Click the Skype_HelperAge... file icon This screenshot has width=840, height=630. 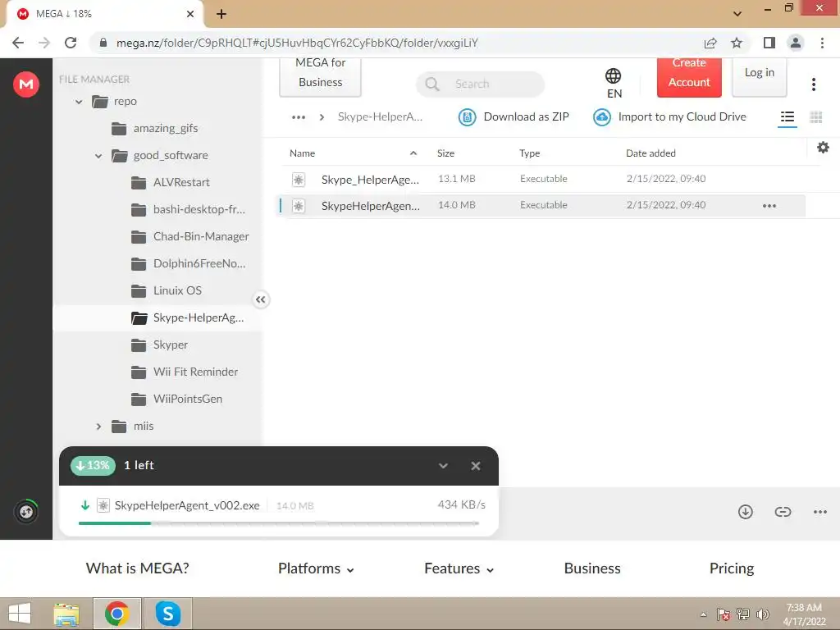299,180
